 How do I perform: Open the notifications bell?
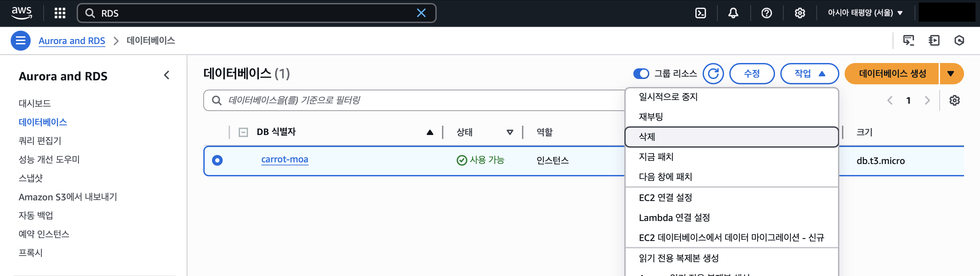[733, 13]
